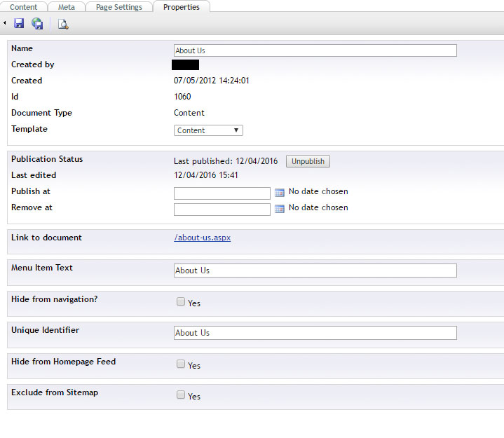Image resolution: width=504 pixels, height=438 pixels.
Task: Click the created date 07/05/2012 14:24:01
Action: 212,81
